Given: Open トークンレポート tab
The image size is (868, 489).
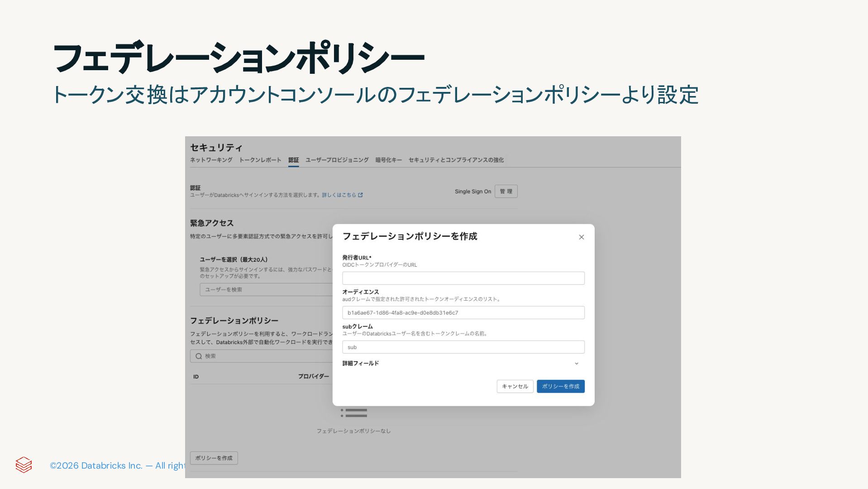Looking at the screenshot, I should click(260, 160).
